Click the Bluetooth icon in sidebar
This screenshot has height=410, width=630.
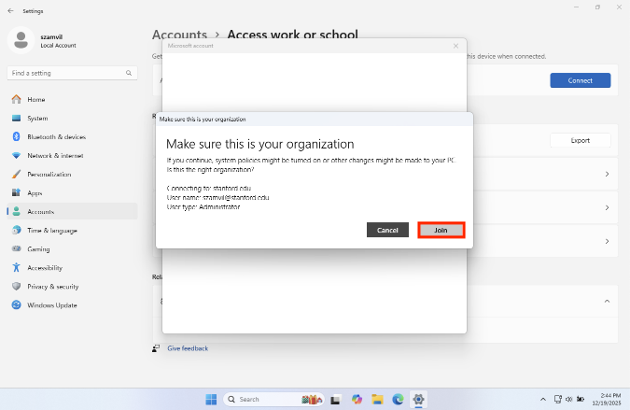pyautogui.click(x=16, y=137)
